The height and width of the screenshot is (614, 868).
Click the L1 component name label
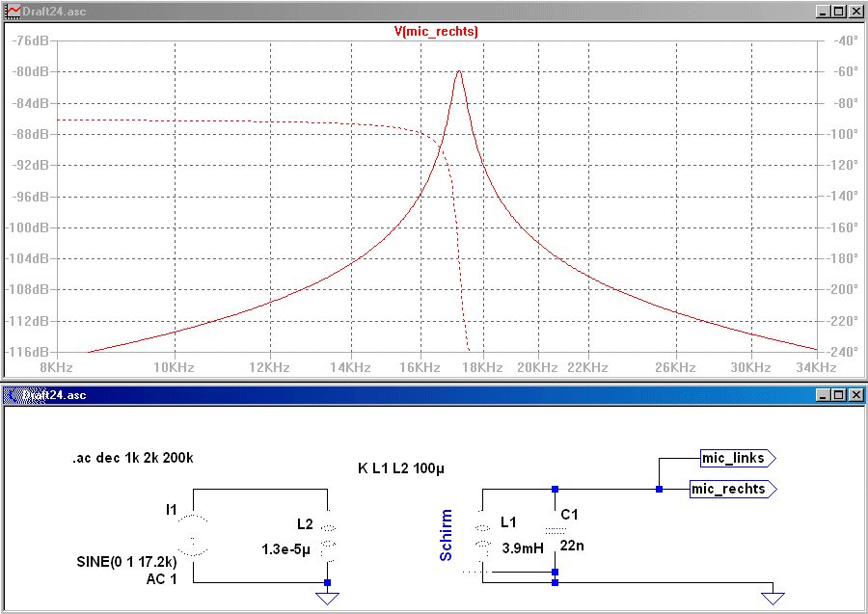(x=508, y=521)
